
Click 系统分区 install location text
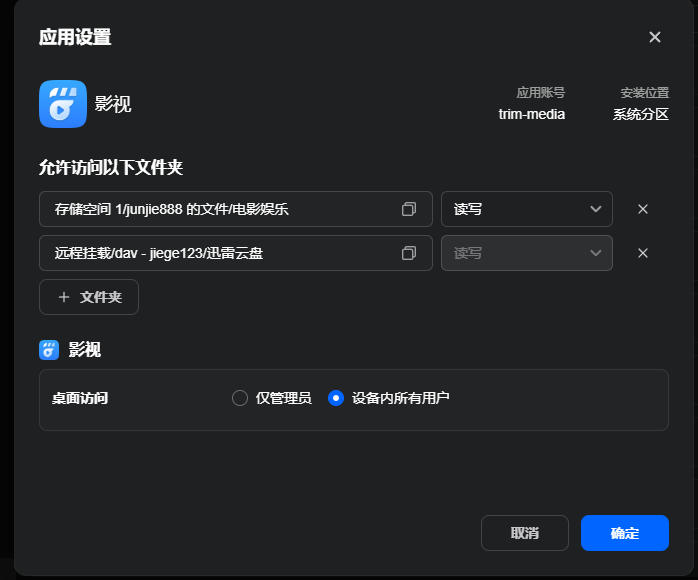(641, 114)
